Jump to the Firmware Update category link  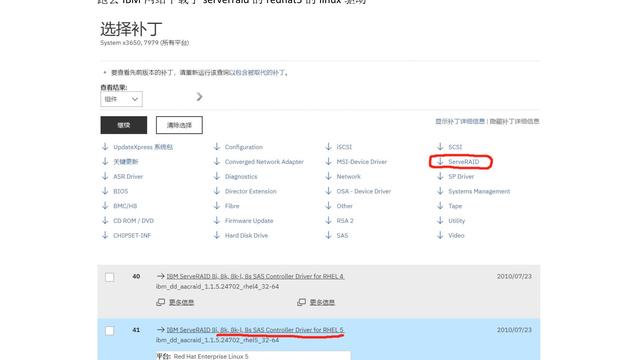pyautogui.click(x=249, y=220)
